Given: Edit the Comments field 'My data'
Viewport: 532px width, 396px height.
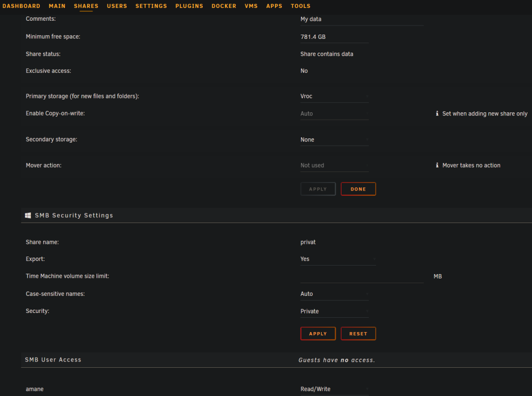Looking at the screenshot, I should tap(362, 19).
